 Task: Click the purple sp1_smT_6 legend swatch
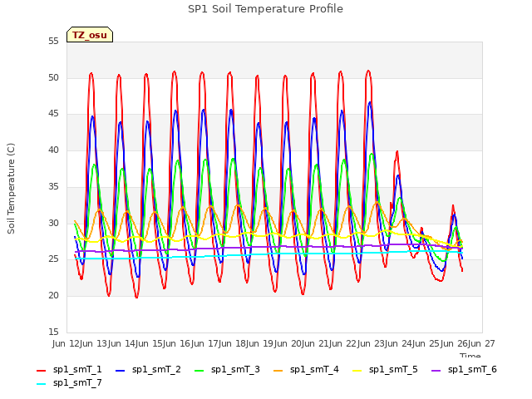coord(436,371)
